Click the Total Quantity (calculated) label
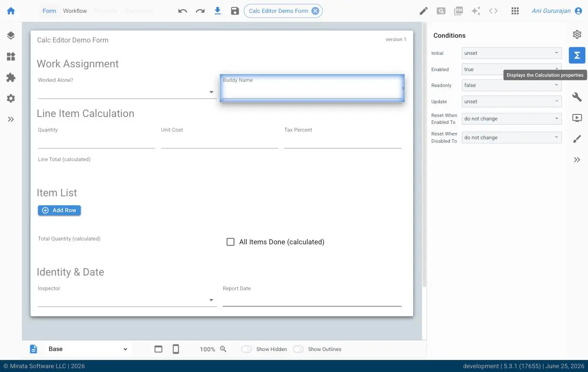Image resolution: width=588 pixels, height=372 pixels. point(69,239)
